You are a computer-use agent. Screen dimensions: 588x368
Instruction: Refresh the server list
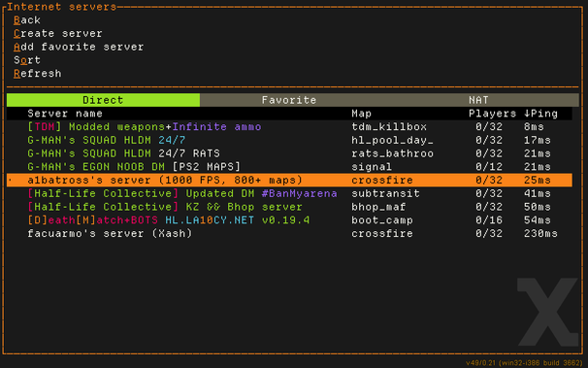pos(38,74)
